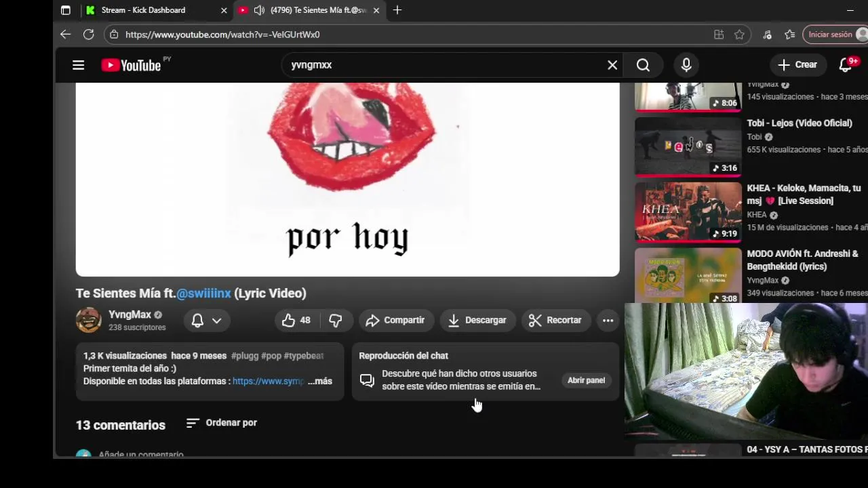Open MODO AVIÓN lyrics thumbnail
Viewport: 868px width, 488px height.
pos(688,275)
